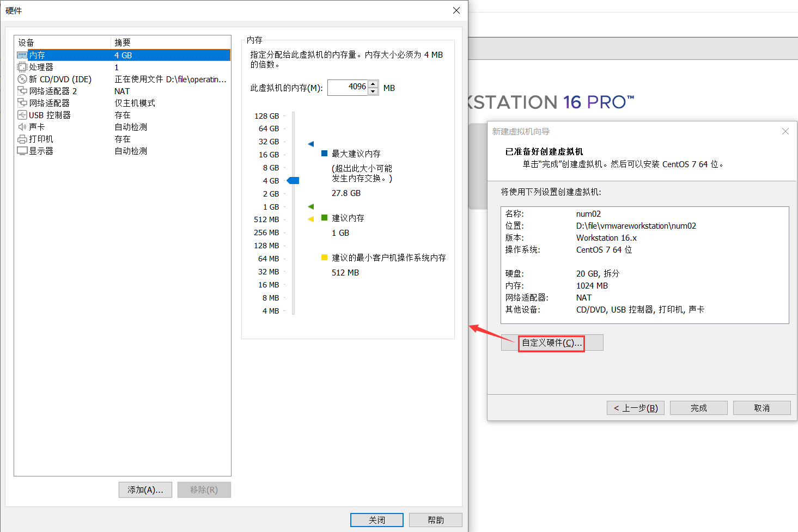Click the display (显示器) monitor icon
This screenshot has width=798, height=532.
click(x=22, y=151)
